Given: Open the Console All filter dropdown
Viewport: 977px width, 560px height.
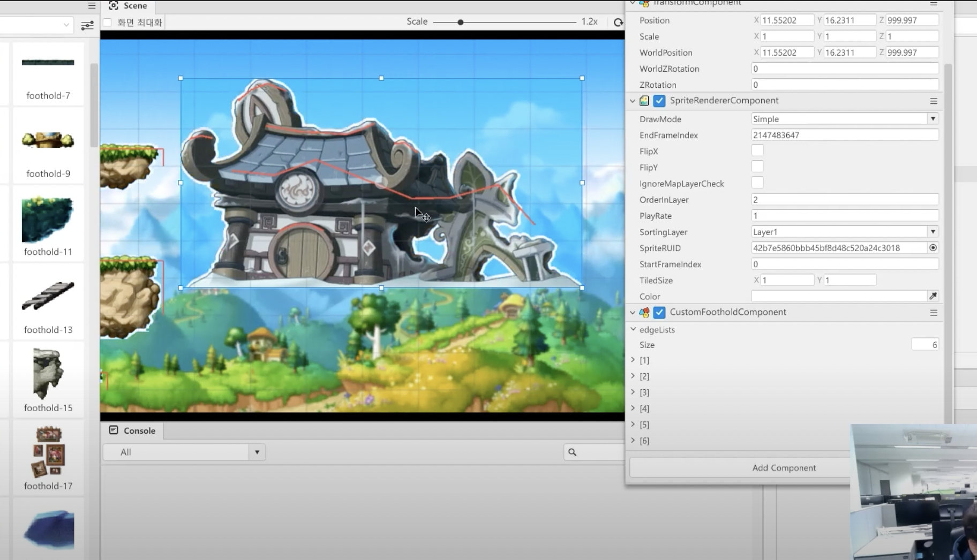Looking at the screenshot, I should [x=184, y=452].
